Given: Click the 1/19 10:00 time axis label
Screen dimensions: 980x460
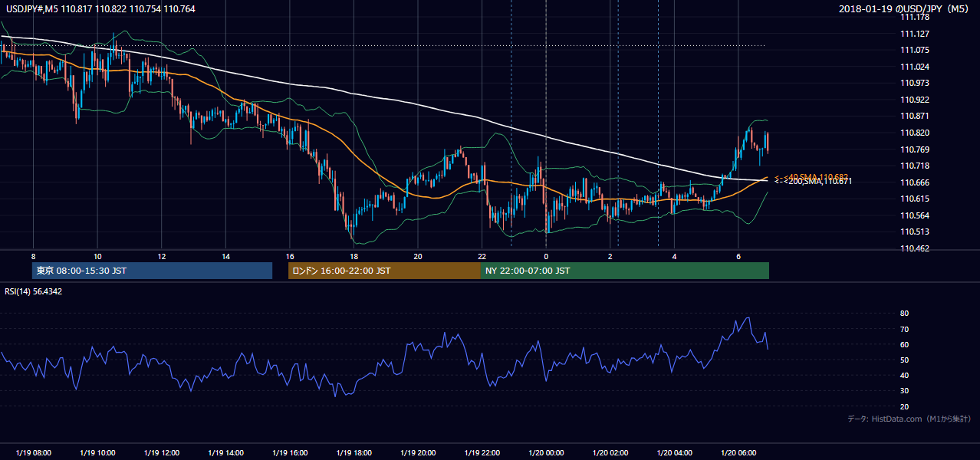Looking at the screenshot, I should [97, 453].
